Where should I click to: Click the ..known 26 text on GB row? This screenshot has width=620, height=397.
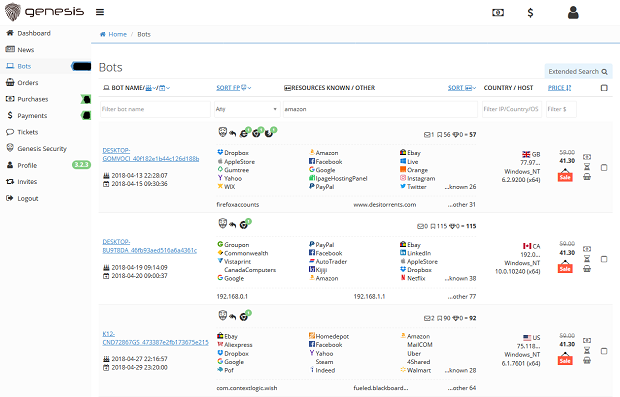point(460,187)
